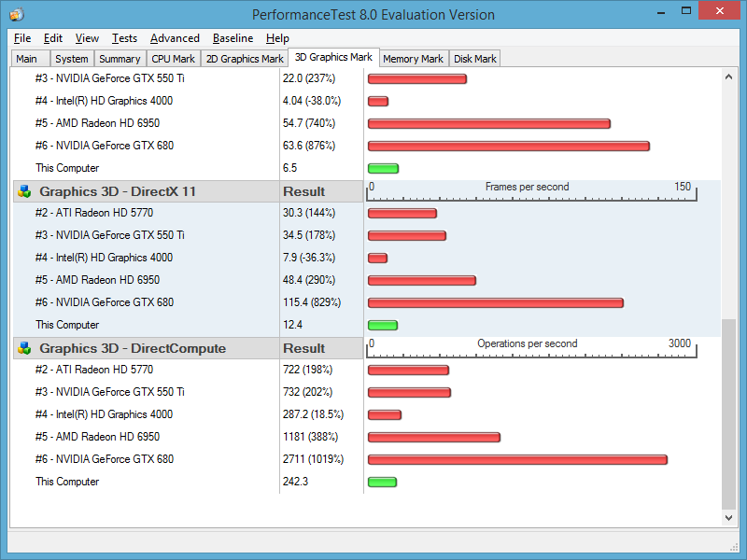Screen dimensions: 747x560
Task: Click the DirectX 11 Result column header
Action: pos(321,191)
